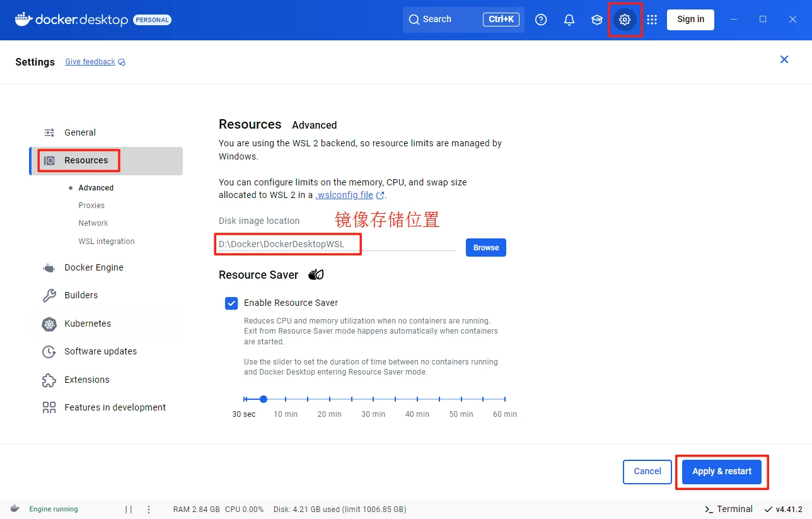Click the Resource Saver leaf whale icon
812x519 pixels.
[x=316, y=274]
